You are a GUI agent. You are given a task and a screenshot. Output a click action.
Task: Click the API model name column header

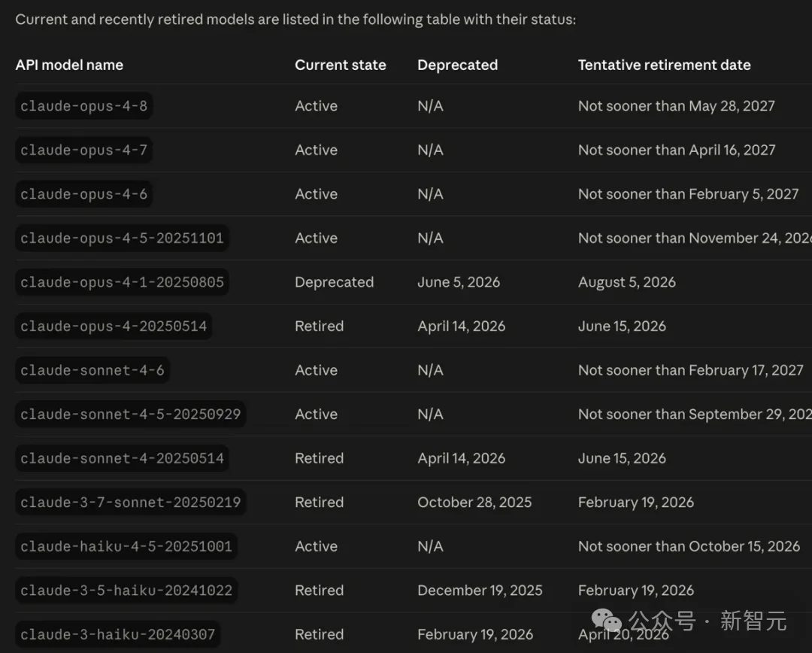pyautogui.click(x=69, y=65)
